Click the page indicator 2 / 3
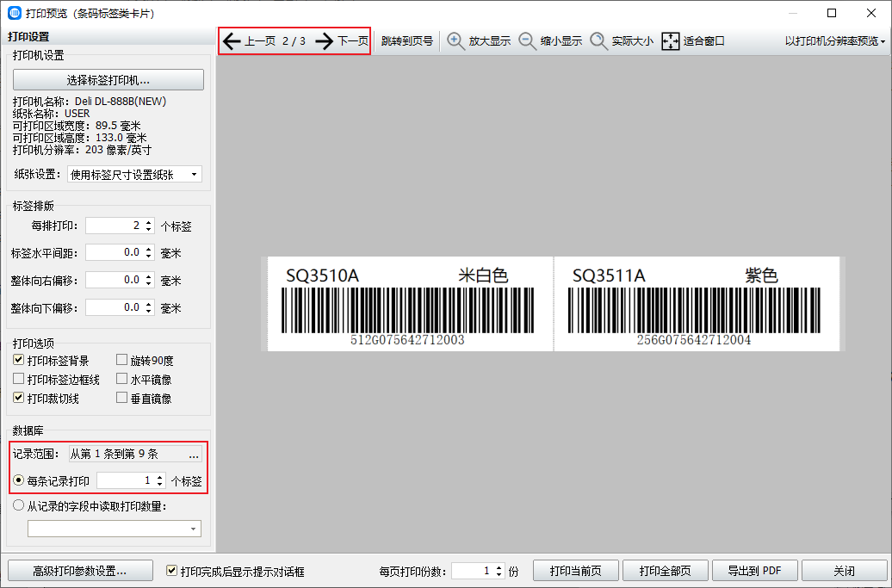This screenshot has height=588, width=892. (x=294, y=41)
